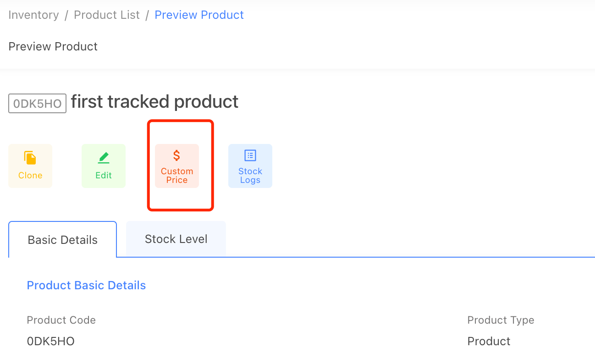Click the Edit action button

click(103, 165)
